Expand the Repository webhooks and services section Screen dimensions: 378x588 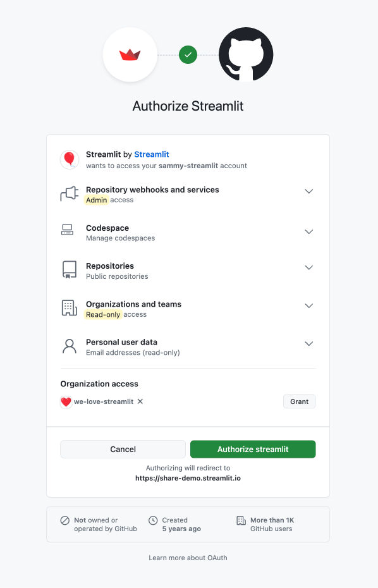pos(309,191)
